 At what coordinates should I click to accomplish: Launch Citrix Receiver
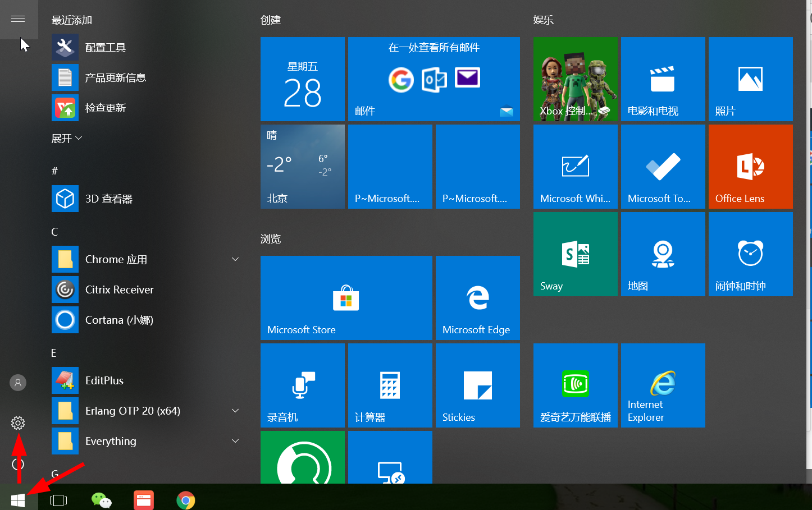coord(147,290)
